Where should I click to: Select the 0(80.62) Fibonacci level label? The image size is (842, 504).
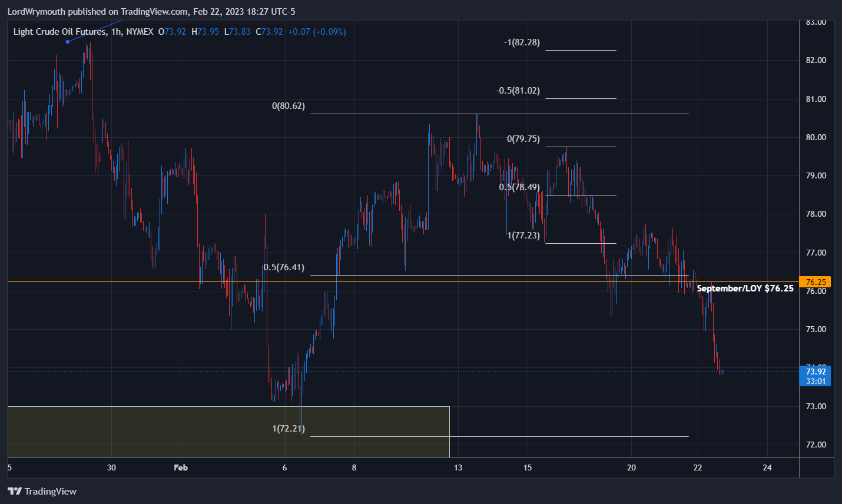coord(289,106)
